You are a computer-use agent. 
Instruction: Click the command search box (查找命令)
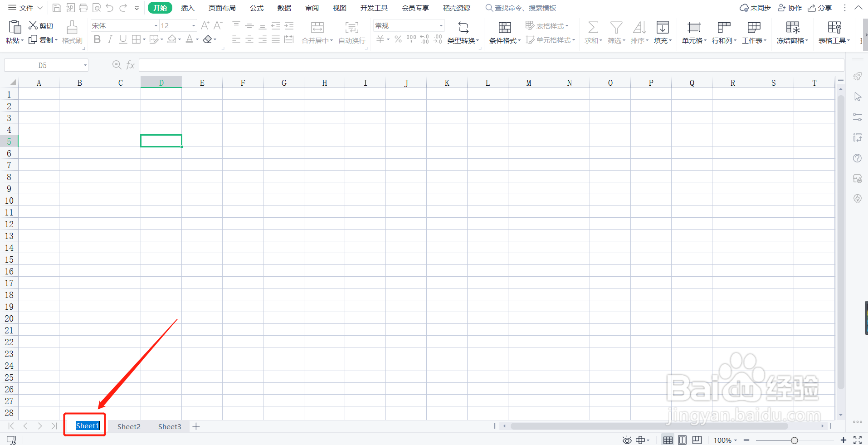point(521,8)
